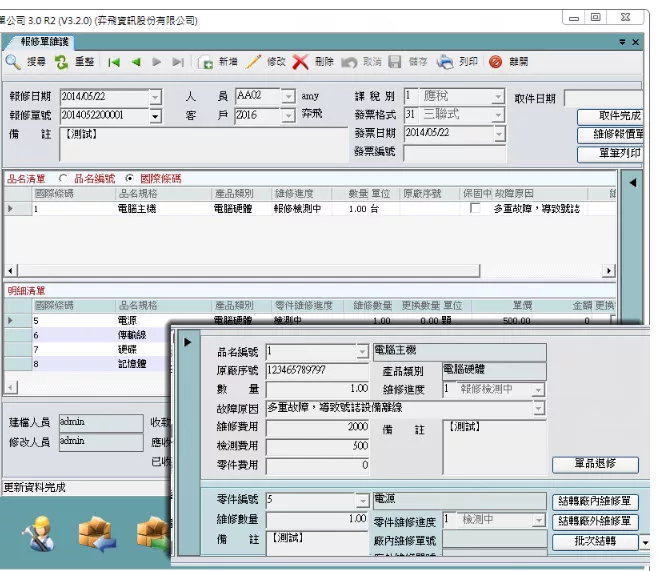The width and height of the screenshot is (672, 571).
Task: Click the 維修報價單 button
Action: [611, 134]
